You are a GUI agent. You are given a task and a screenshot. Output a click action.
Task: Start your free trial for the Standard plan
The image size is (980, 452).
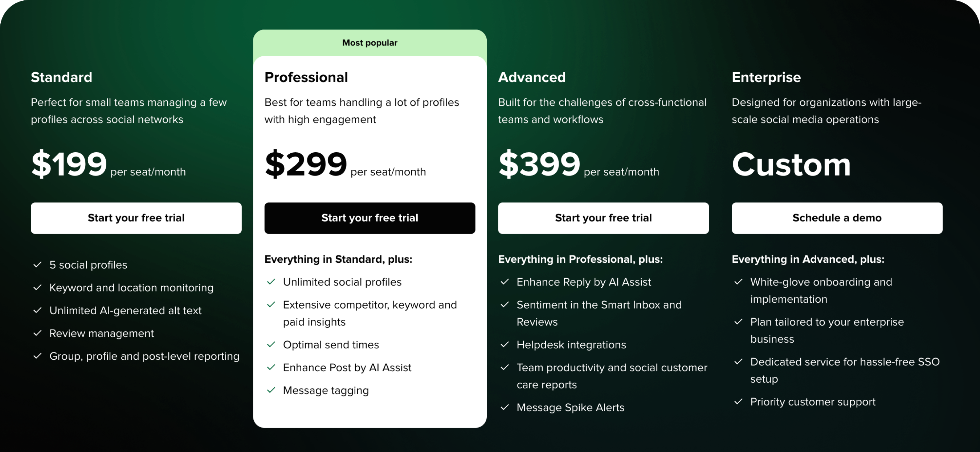(136, 218)
